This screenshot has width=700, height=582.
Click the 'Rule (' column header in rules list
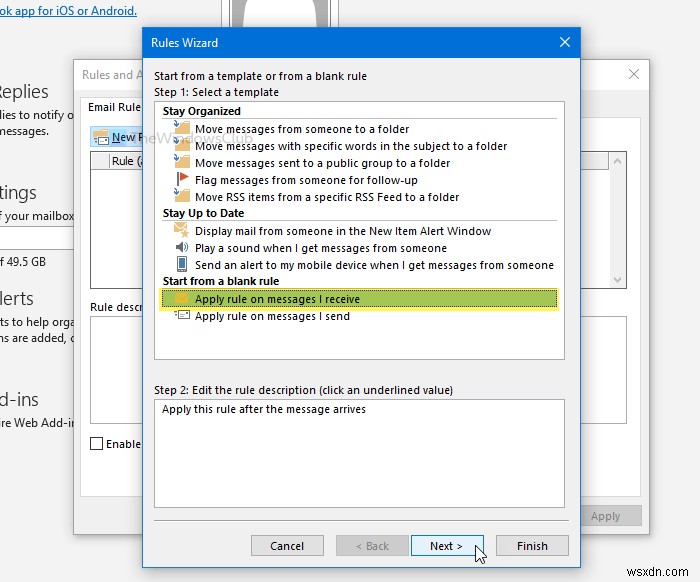tap(126, 161)
